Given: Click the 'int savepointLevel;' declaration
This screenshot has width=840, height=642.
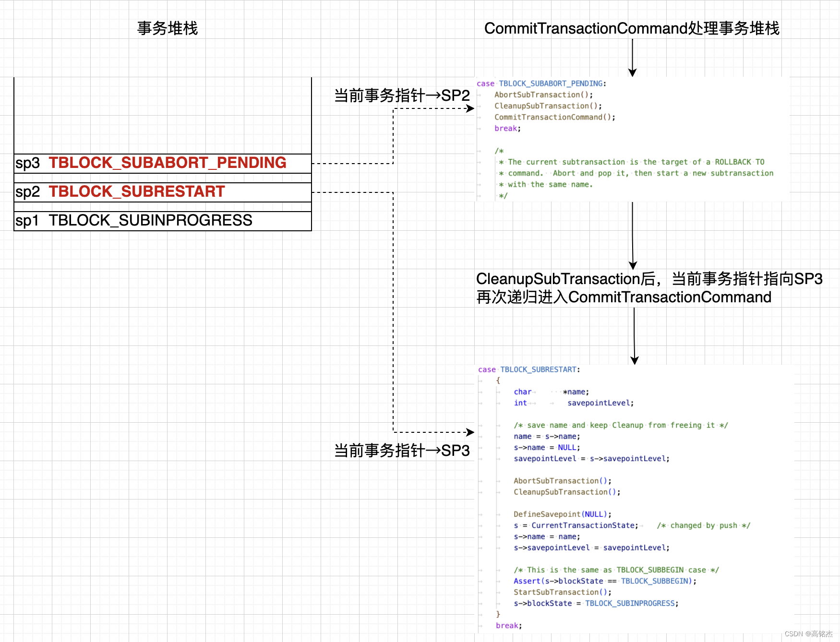Looking at the screenshot, I should [574, 403].
